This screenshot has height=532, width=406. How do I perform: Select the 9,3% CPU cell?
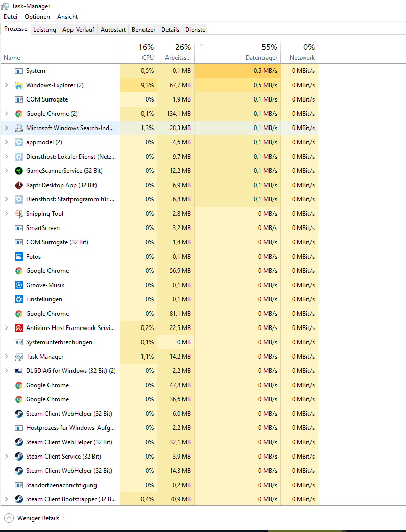tap(138, 85)
